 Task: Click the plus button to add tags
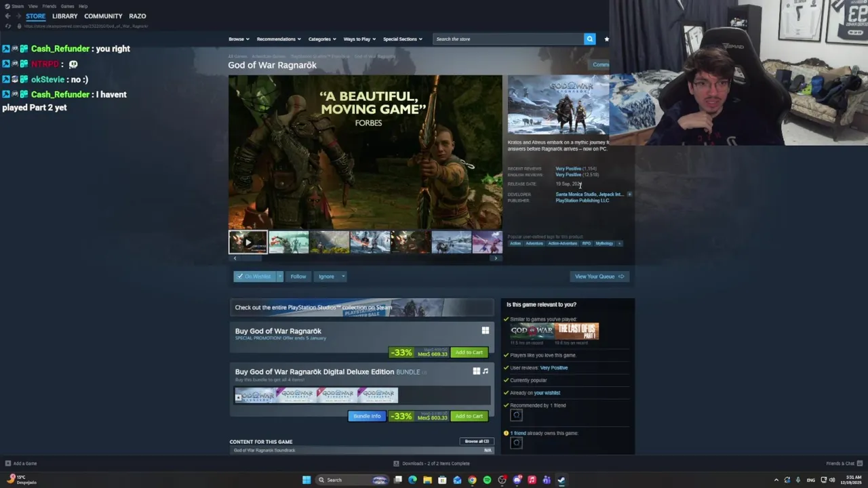click(619, 243)
